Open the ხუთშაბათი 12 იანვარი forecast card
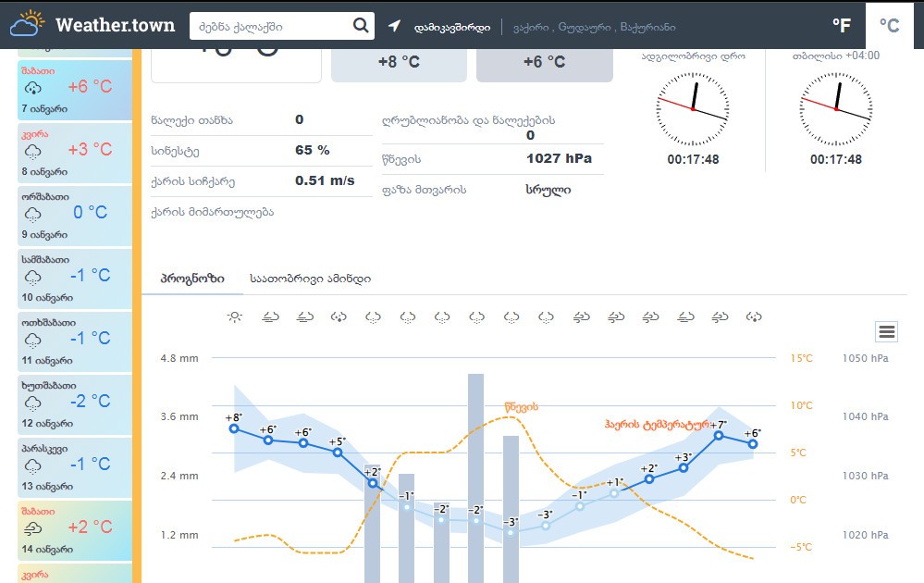Image resolution: width=924 pixels, height=583 pixels. [x=75, y=405]
